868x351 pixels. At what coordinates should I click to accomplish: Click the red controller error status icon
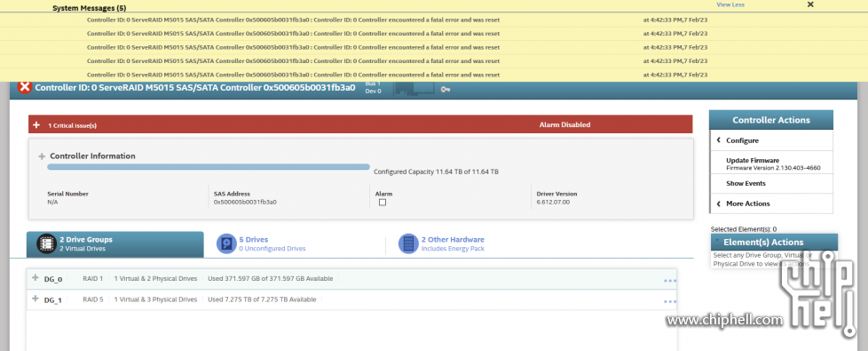click(25, 87)
